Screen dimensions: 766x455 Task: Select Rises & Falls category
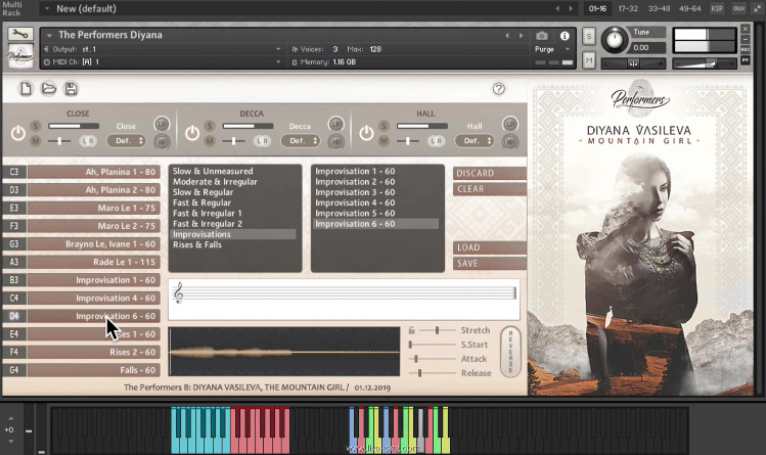point(197,245)
